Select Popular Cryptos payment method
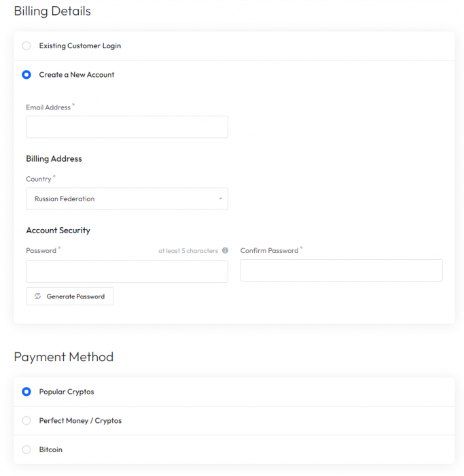464x476 pixels. tap(26, 392)
